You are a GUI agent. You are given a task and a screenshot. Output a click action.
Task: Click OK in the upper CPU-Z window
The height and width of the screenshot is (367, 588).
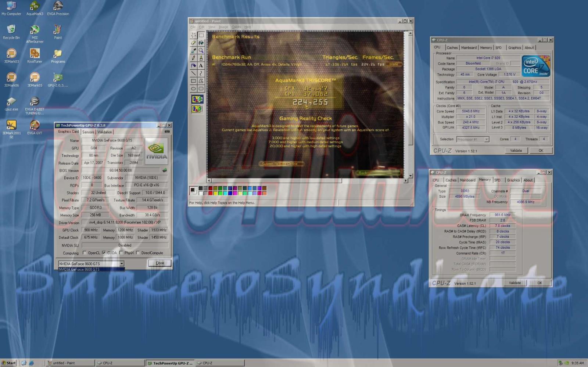click(541, 151)
